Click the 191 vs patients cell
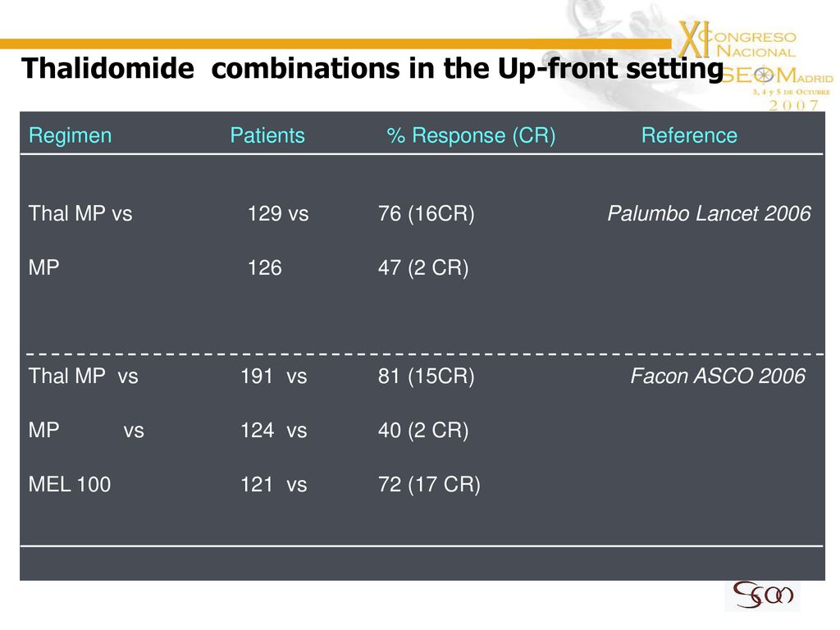 pos(273,376)
